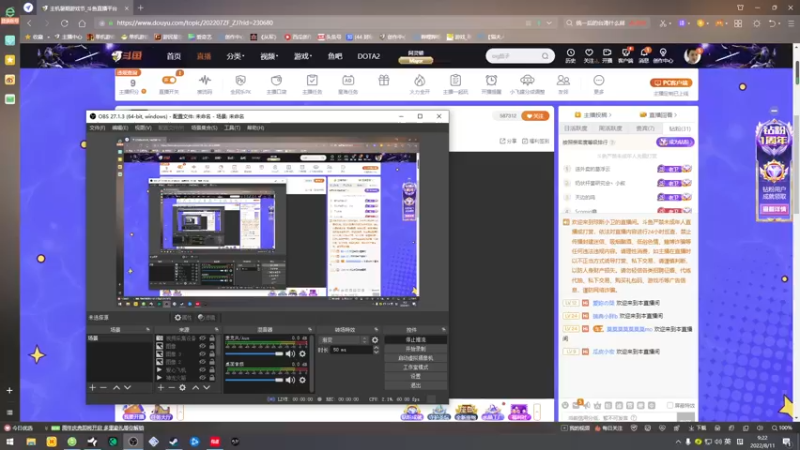Screen dimensions: 800x450
Task: Open the two-person icon in streamer toolbar
Action: [563, 80]
